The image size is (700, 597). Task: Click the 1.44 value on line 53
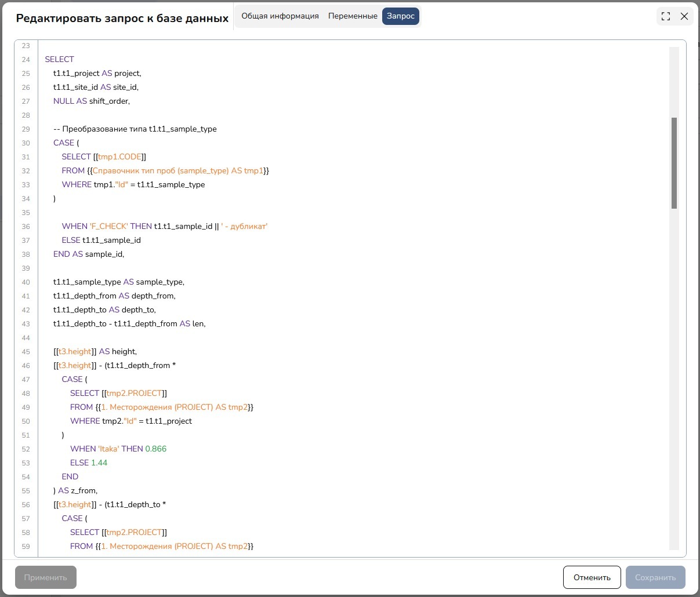point(99,463)
